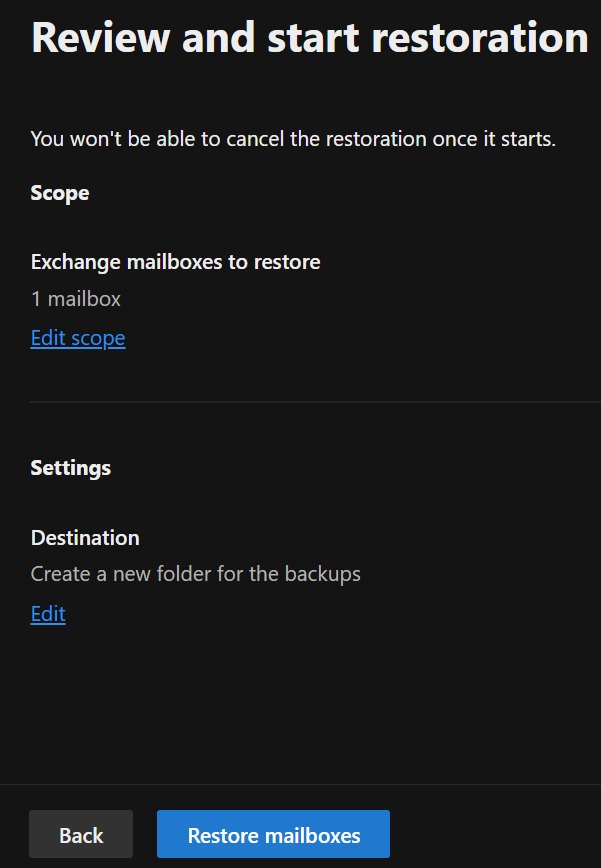Click the divider line between Scope and Settings

tap(315, 401)
